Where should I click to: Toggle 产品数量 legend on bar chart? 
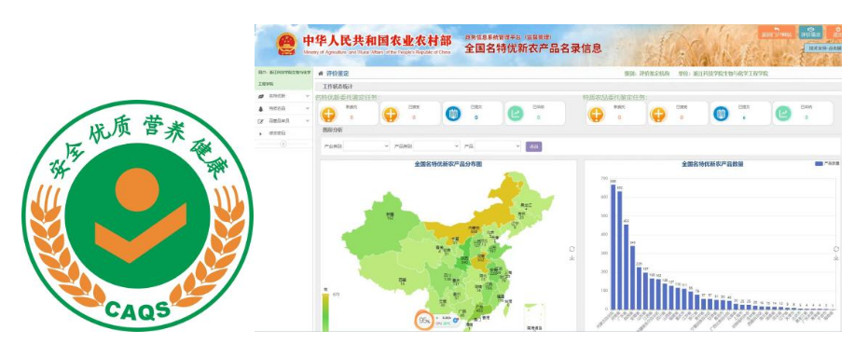pyautogui.click(x=828, y=164)
